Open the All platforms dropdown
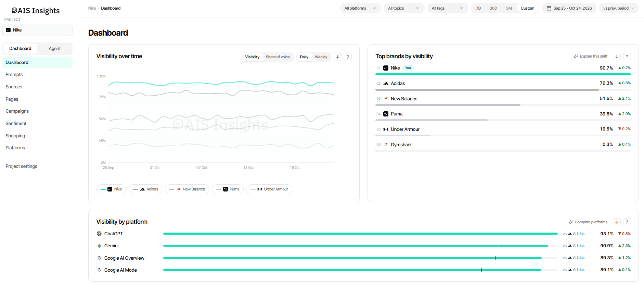The height and width of the screenshot is (285, 644). (x=360, y=8)
